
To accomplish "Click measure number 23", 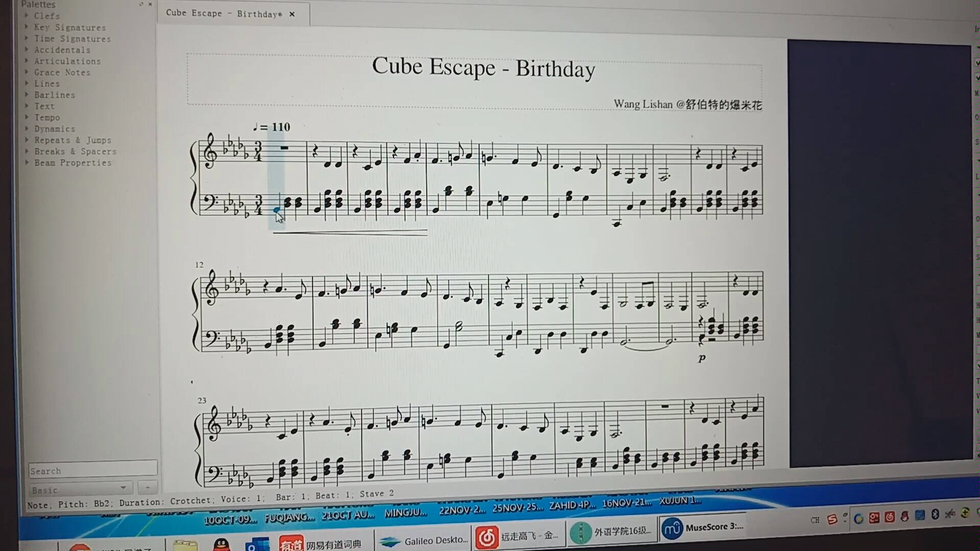I will click(202, 400).
